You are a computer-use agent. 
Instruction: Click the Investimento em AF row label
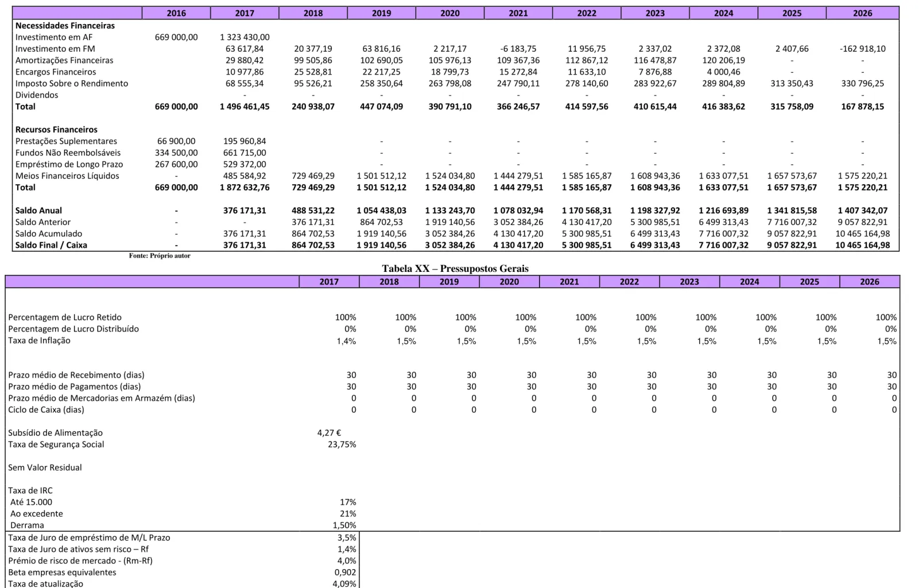tap(54, 37)
